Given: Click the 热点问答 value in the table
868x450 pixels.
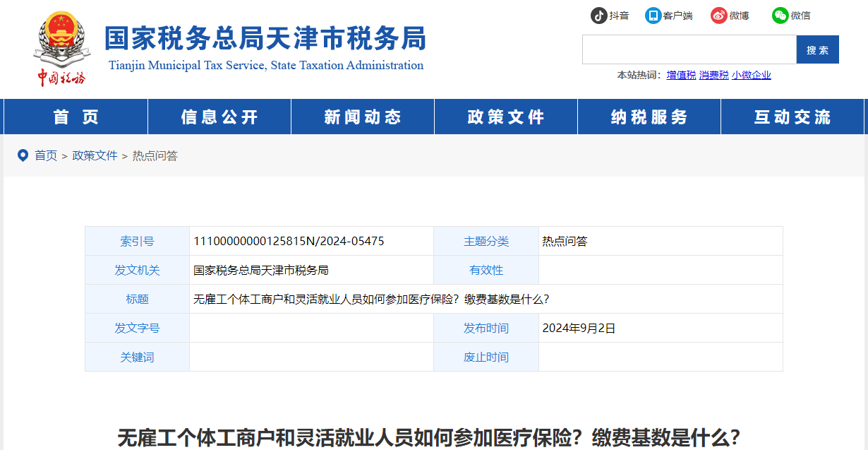Looking at the screenshot, I should click(x=565, y=241).
